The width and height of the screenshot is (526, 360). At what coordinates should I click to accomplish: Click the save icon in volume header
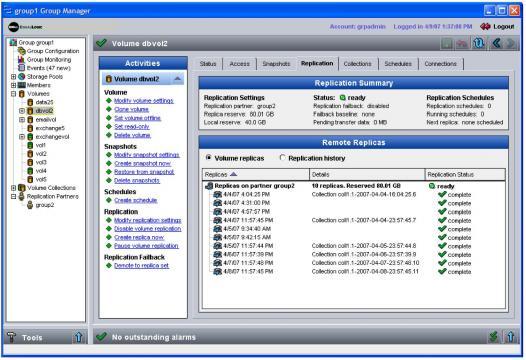coord(447,44)
